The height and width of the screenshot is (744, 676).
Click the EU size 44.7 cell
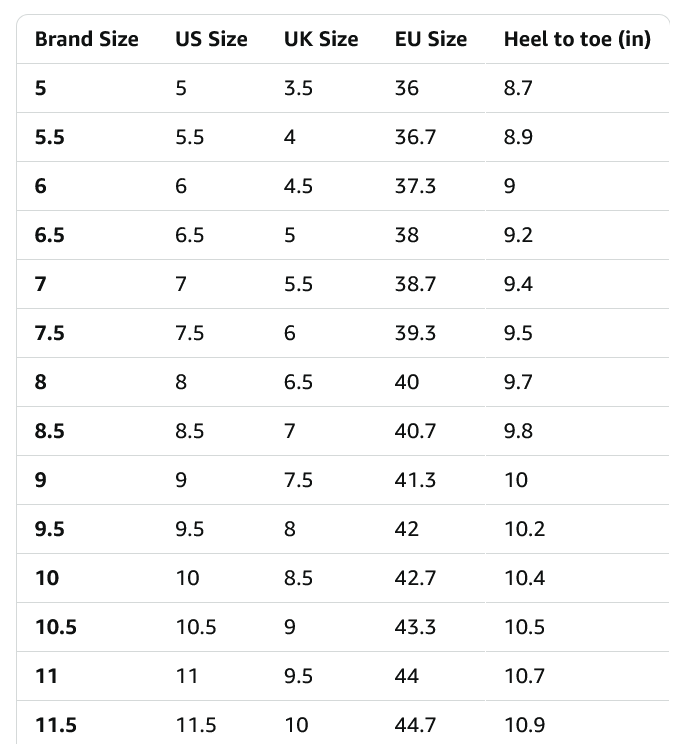pos(415,725)
